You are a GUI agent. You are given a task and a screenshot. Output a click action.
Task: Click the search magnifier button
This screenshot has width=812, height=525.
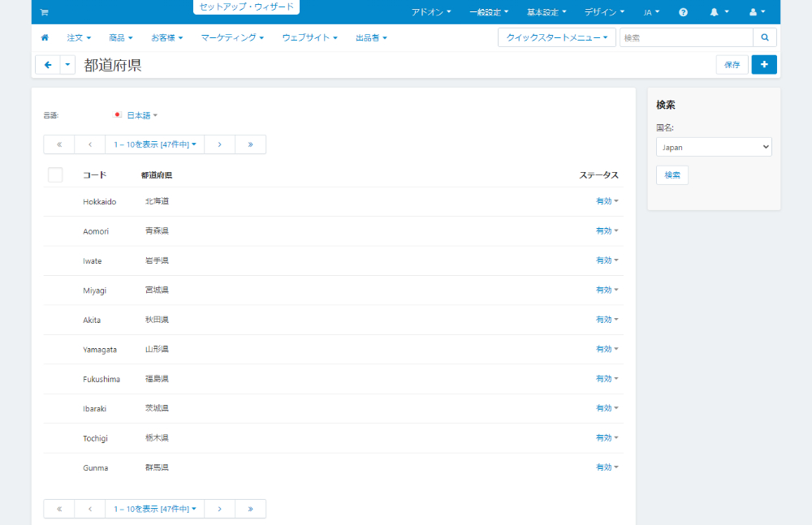(765, 37)
